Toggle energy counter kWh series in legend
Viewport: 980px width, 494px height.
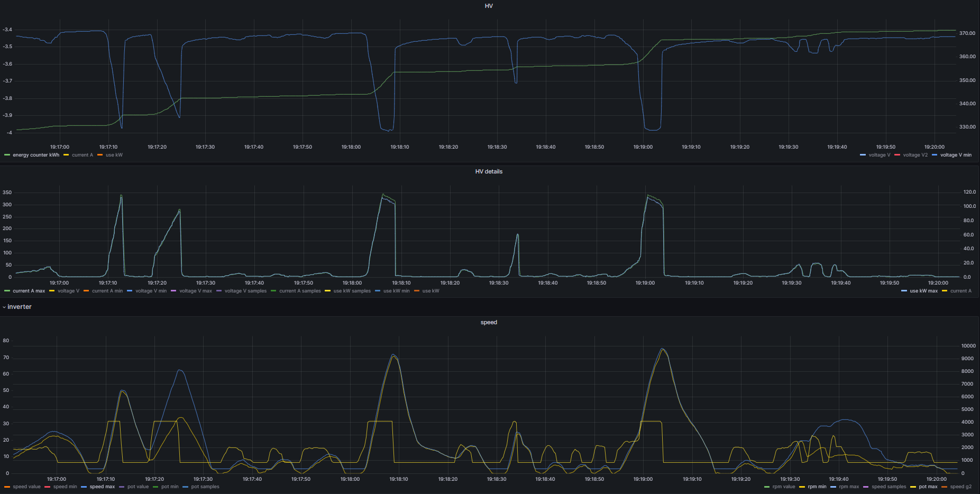(36, 155)
